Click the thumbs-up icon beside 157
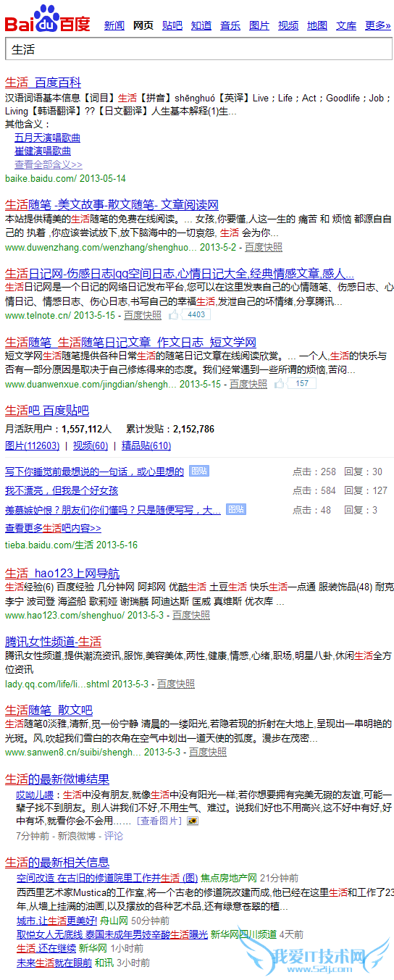 coord(280,384)
